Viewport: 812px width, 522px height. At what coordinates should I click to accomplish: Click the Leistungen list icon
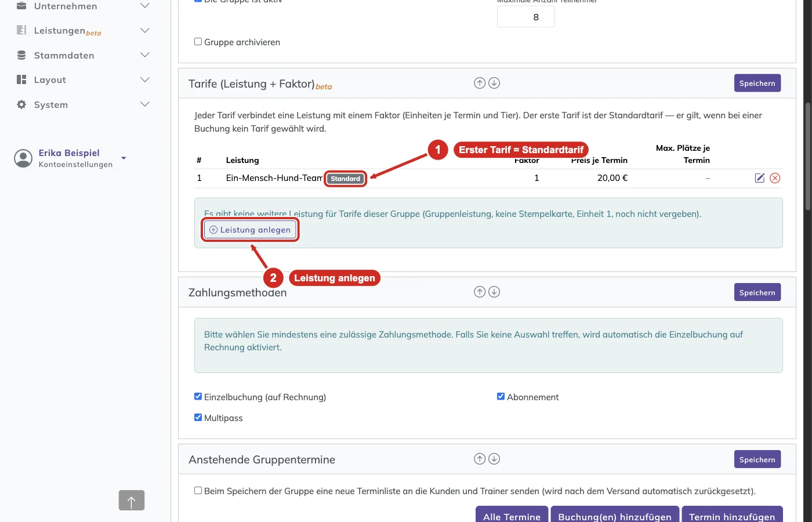pos(21,30)
